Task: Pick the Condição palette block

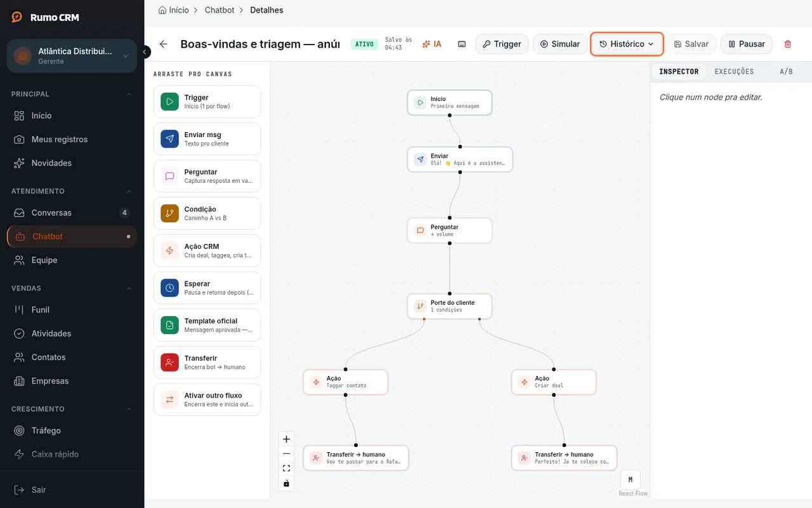Action: pos(207,213)
